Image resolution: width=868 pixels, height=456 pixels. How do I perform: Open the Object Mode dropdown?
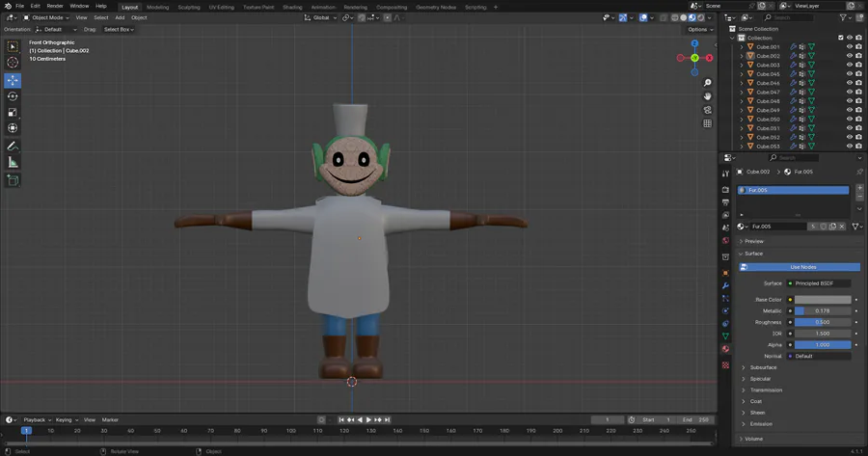tap(46, 17)
